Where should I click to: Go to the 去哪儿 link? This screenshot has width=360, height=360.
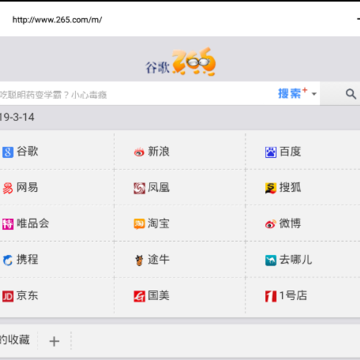tap(296, 259)
